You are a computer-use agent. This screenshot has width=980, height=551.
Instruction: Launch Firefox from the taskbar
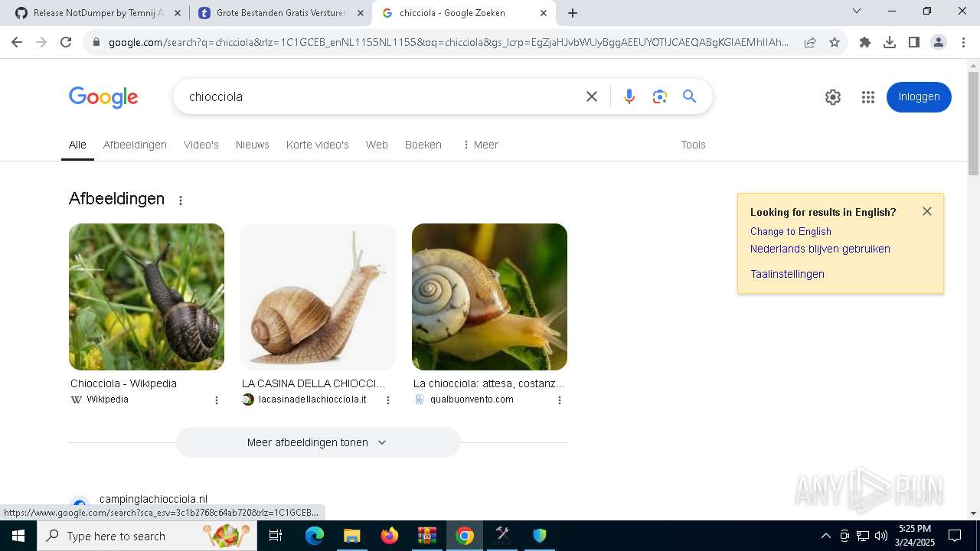[390, 536]
